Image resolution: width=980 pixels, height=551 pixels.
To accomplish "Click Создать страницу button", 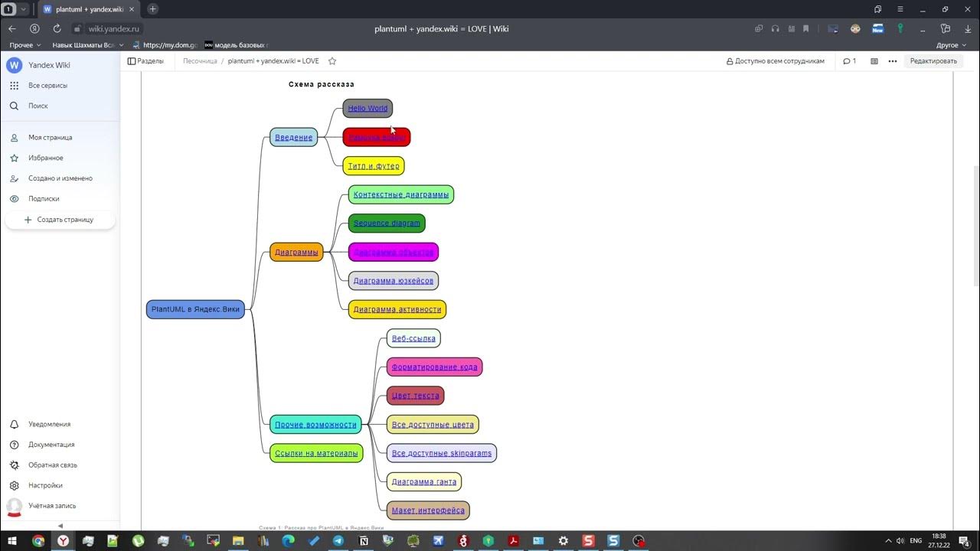I will [60, 220].
